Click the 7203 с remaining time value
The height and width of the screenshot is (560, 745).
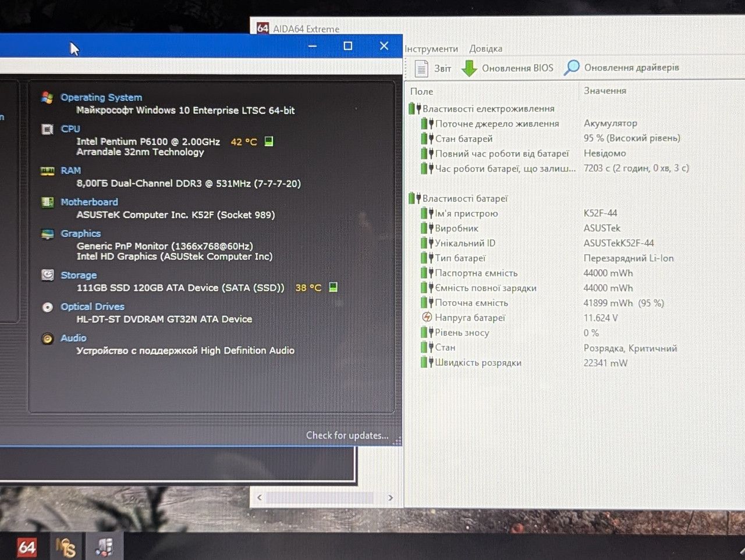coord(636,168)
